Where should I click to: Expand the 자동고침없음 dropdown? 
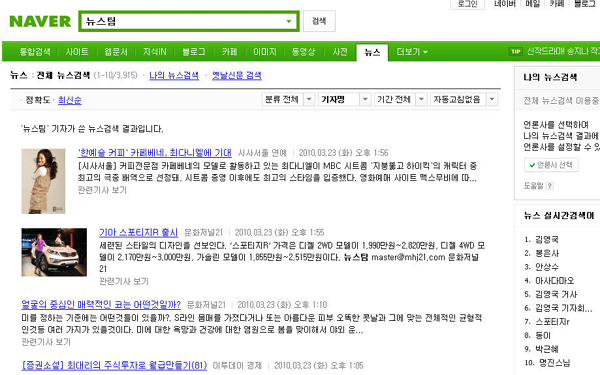(464, 99)
